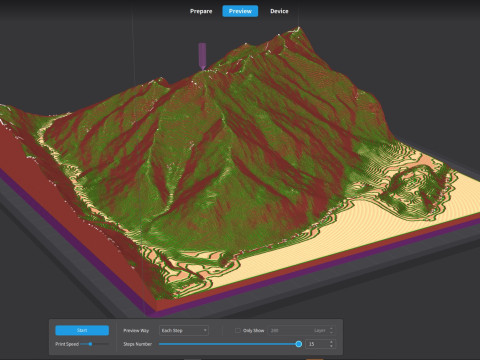
Task: Click the Start preview button
Action: (x=82, y=330)
